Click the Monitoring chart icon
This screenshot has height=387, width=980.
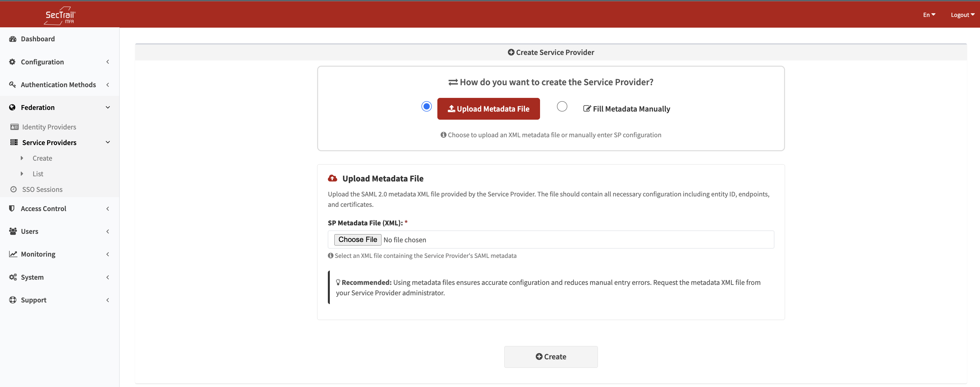(x=13, y=254)
